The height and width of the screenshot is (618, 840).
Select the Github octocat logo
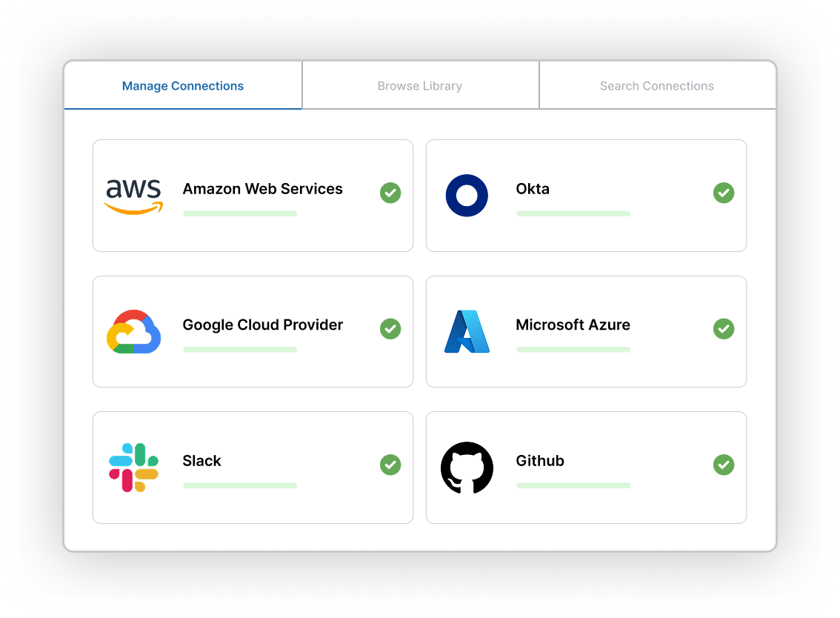coord(467,468)
